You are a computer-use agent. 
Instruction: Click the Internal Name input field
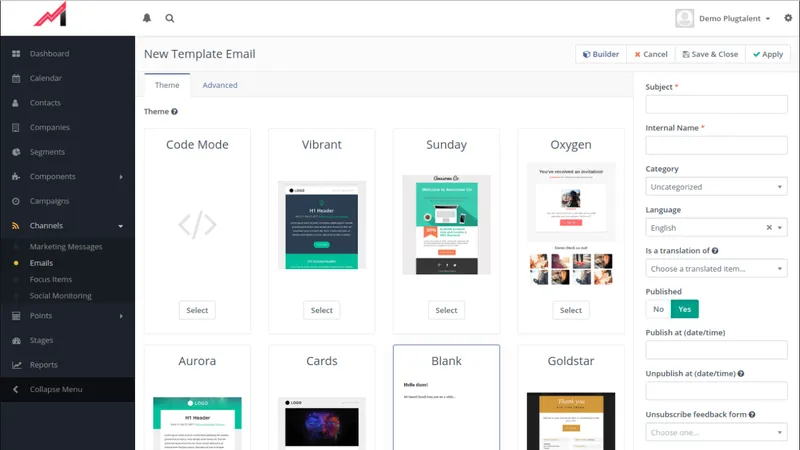click(x=716, y=145)
